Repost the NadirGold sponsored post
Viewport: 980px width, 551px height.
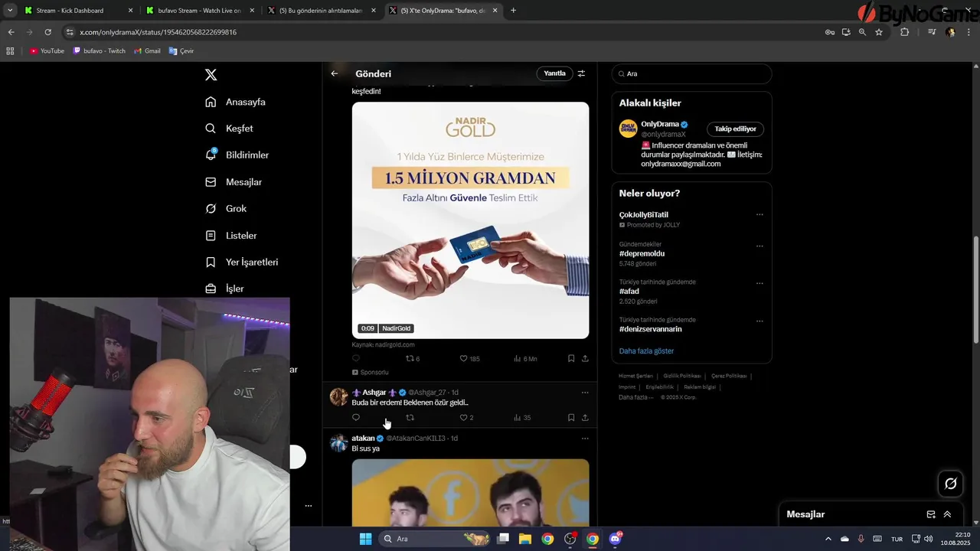412,358
